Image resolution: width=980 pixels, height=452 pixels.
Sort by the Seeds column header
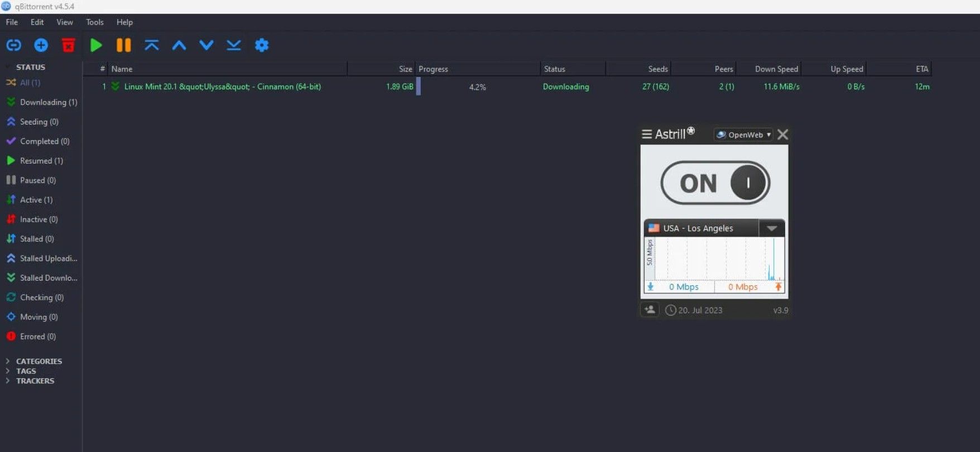(638, 69)
